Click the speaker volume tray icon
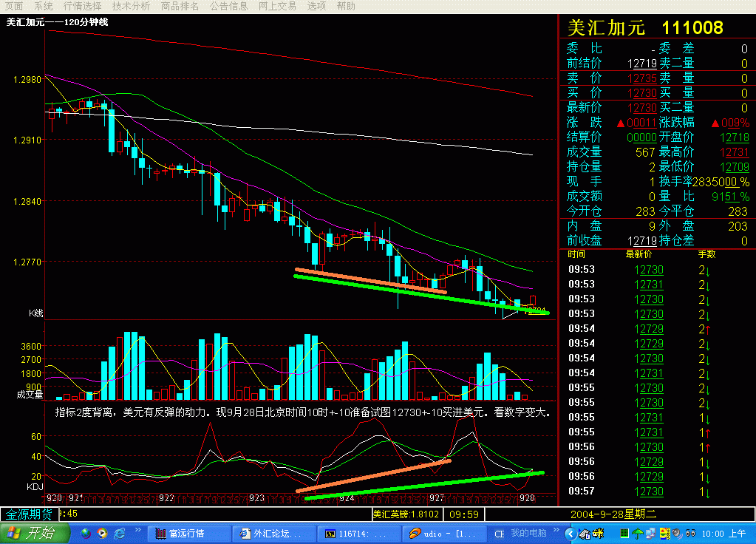 [678, 534]
